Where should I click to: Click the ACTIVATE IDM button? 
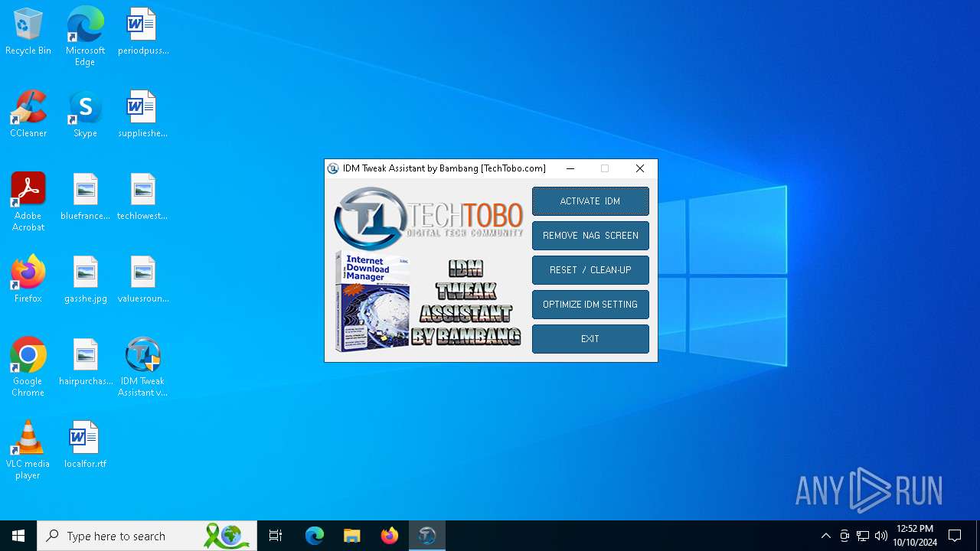coord(590,201)
